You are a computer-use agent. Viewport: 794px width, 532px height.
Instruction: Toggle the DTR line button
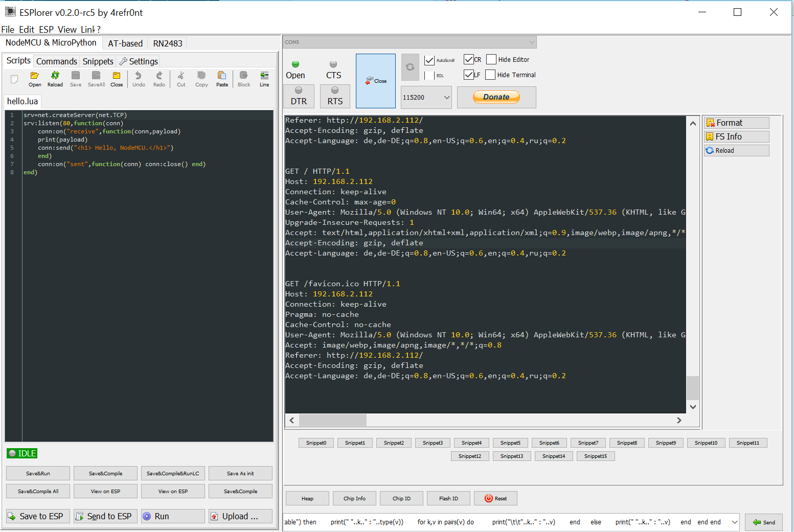pos(299,96)
